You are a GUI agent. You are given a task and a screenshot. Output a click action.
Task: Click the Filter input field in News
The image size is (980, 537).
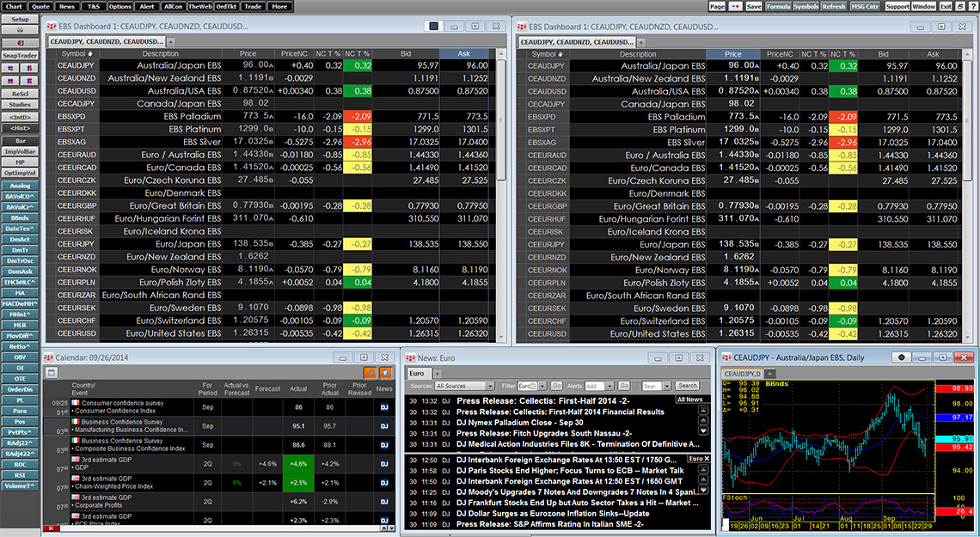pos(527,386)
